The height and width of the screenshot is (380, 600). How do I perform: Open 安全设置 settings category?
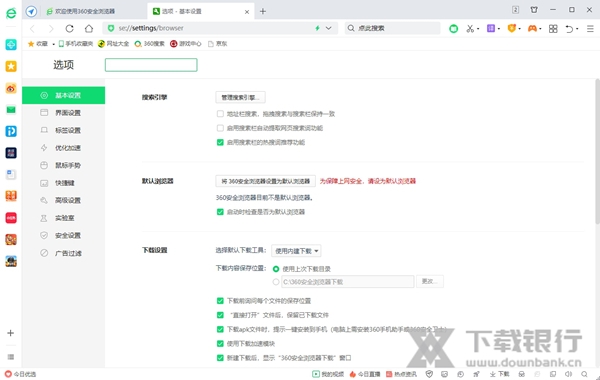click(x=64, y=235)
